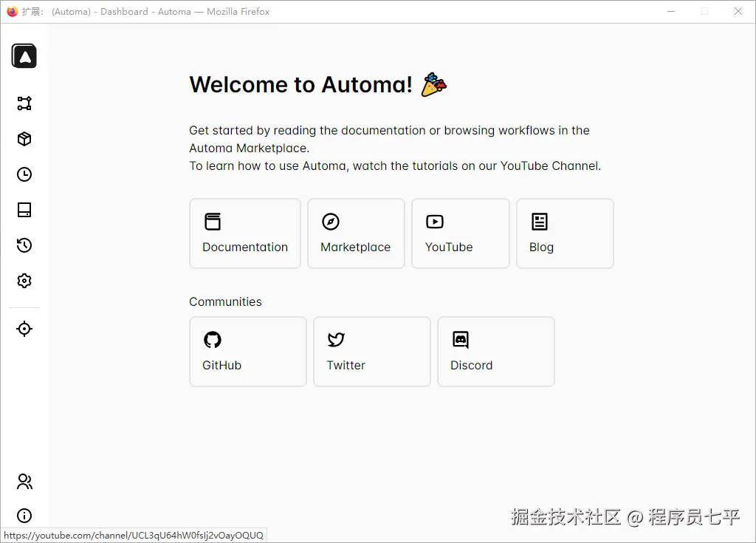Open the YouTube card
The width and height of the screenshot is (756, 543).
pos(461,233)
